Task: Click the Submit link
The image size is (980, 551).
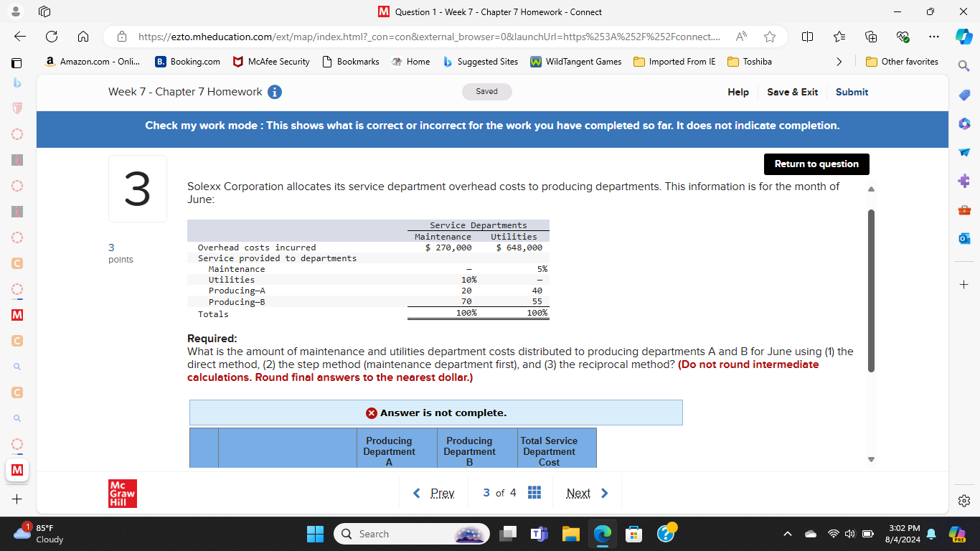Action: (852, 93)
